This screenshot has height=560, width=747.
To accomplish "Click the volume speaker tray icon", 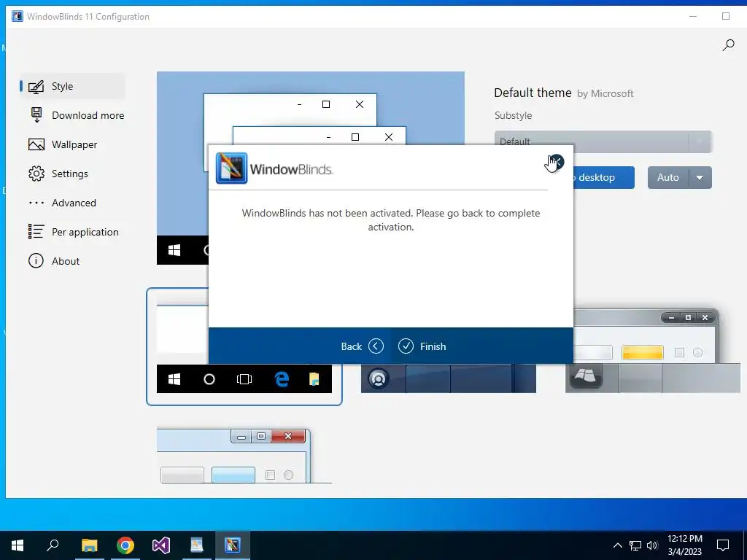I will pos(652,545).
